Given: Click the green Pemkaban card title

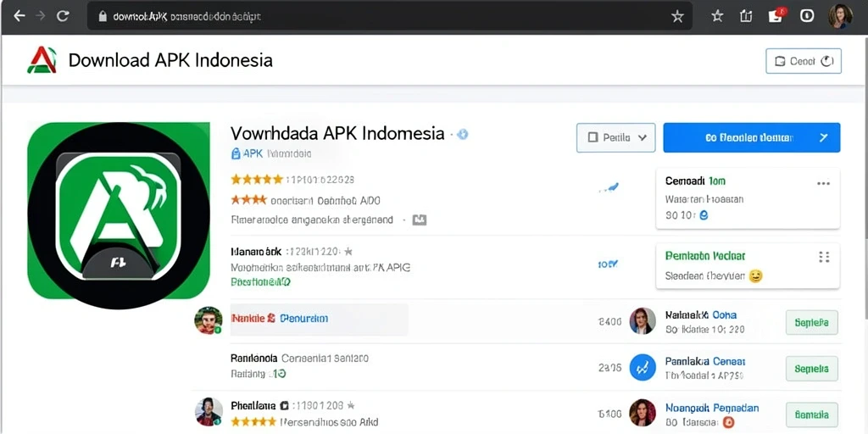Looking at the screenshot, I should (x=704, y=256).
